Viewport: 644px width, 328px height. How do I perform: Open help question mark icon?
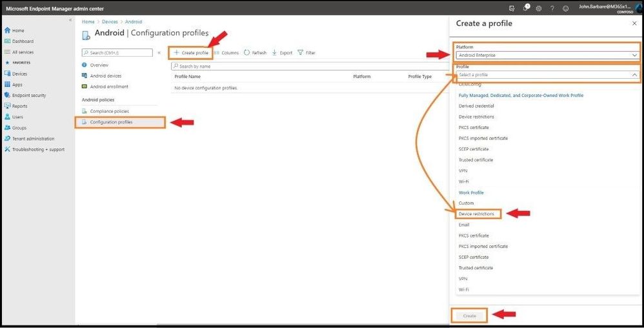552,8
